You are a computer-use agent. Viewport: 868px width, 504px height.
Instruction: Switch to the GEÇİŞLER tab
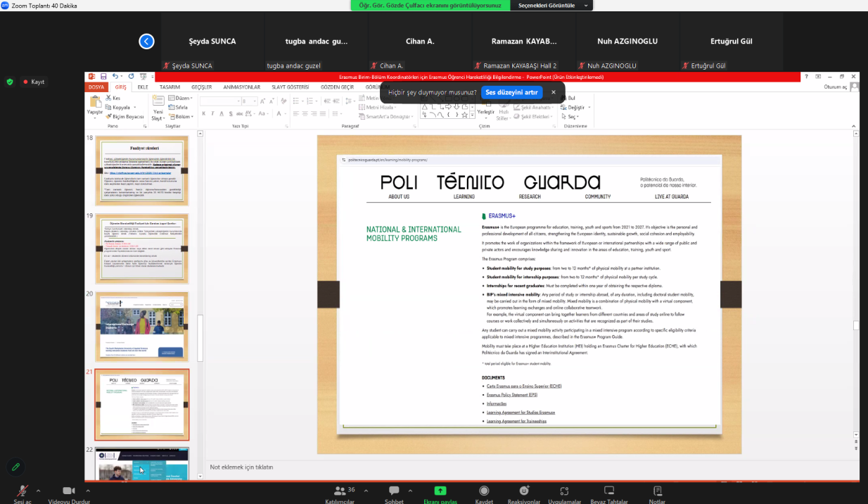pyautogui.click(x=202, y=87)
